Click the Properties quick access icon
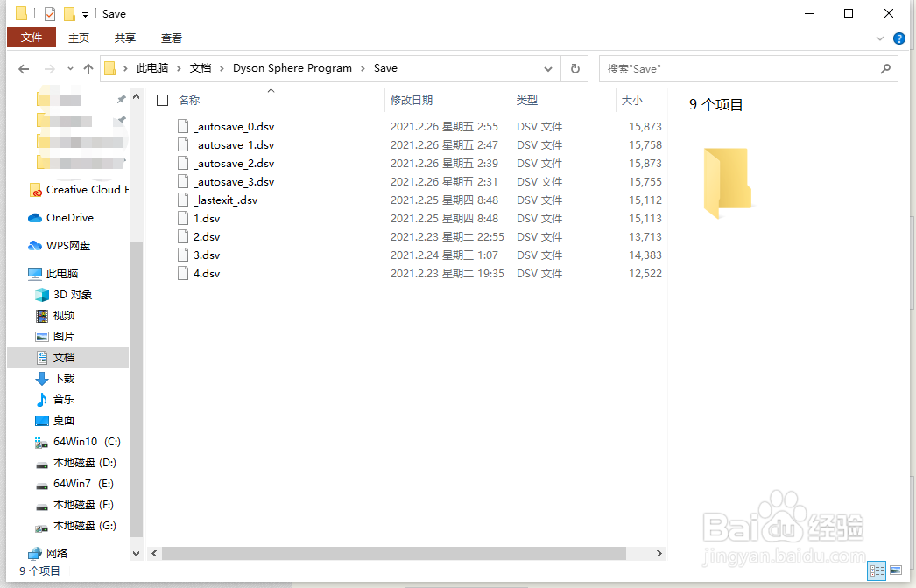 50,13
